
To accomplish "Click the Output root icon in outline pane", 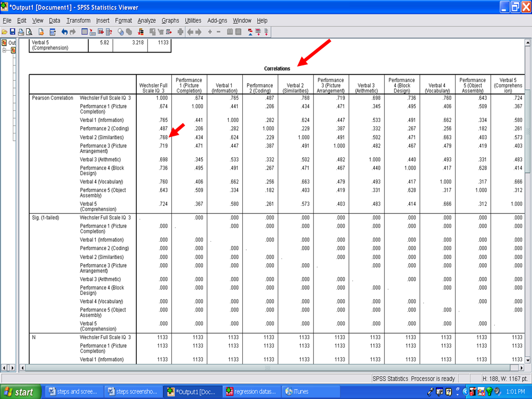I will pos(4,43).
